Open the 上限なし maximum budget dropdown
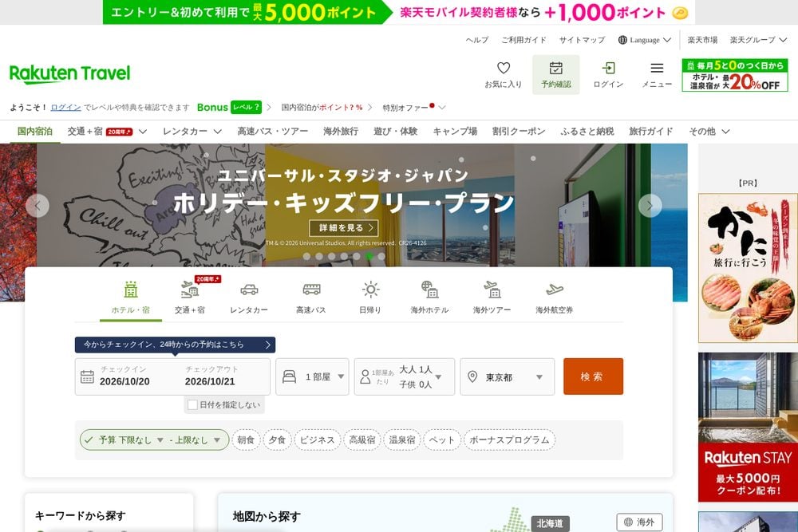 (x=195, y=440)
